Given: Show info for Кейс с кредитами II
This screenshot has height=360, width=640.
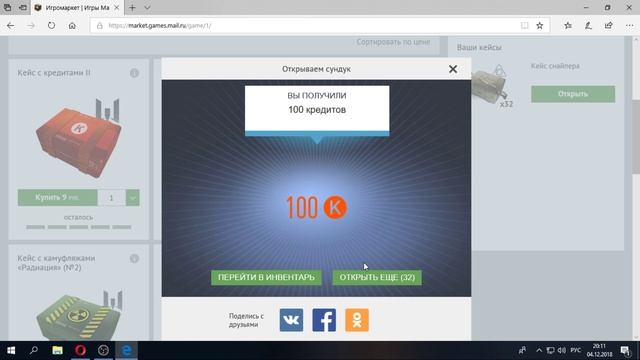Looking at the screenshot, I should [x=134, y=73].
